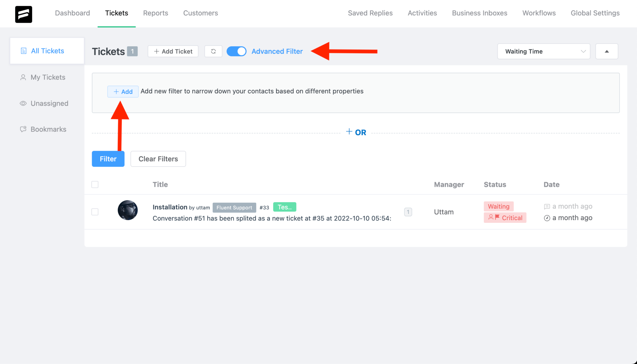The width and height of the screenshot is (637, 364).
Task: Click uttam's avatar on Installation ticket
Action: pos(128,210)
